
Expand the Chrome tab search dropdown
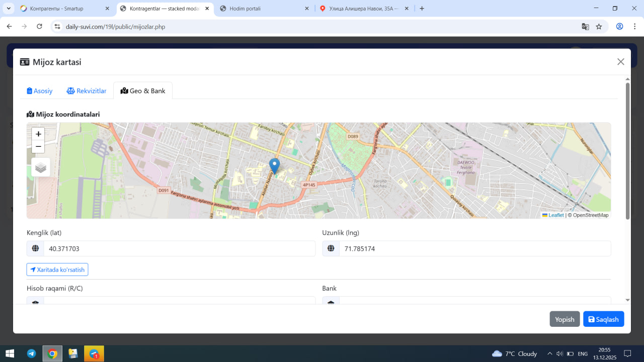pos(9,9)
